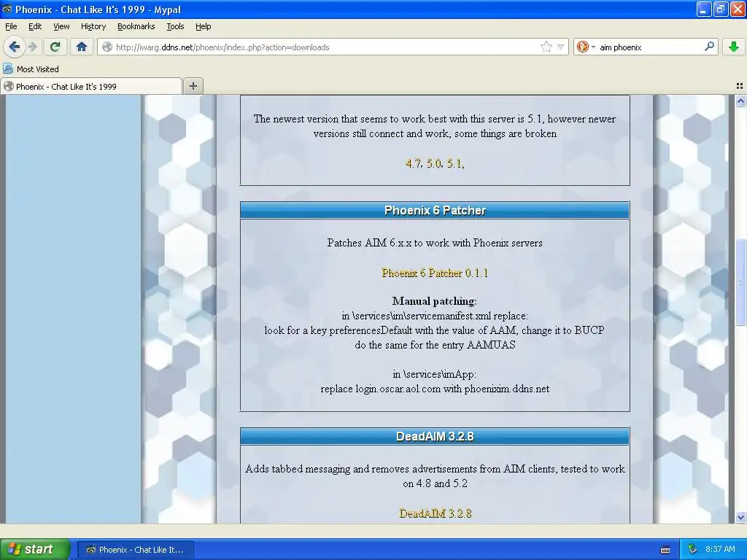The width and height of the screenshot is (747, 560).
Task: Select the Phoenix - Chat Like It's 1999 tab
Action: [91, 86]
